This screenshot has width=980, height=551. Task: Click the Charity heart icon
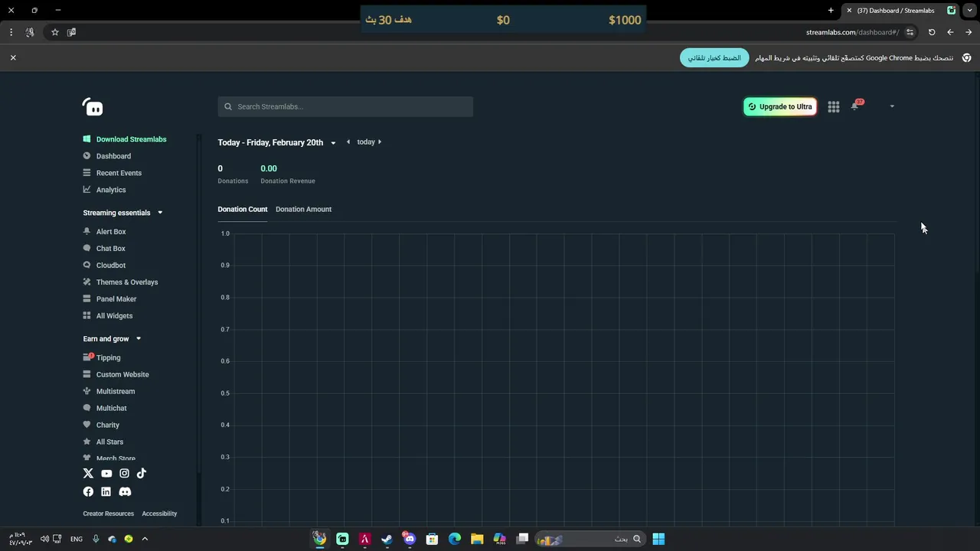87,425
